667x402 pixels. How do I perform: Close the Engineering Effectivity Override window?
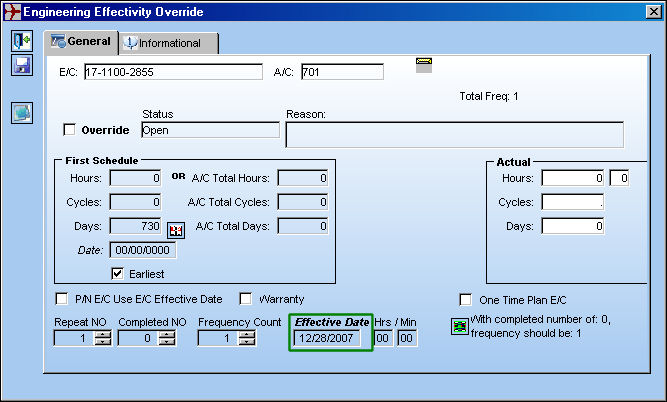[x=653, y=11]
